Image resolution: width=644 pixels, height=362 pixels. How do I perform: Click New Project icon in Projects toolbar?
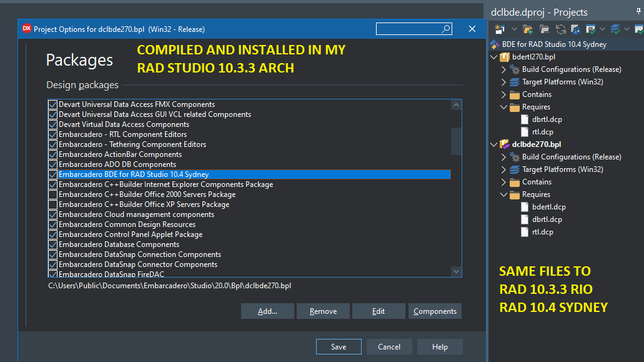500,29
